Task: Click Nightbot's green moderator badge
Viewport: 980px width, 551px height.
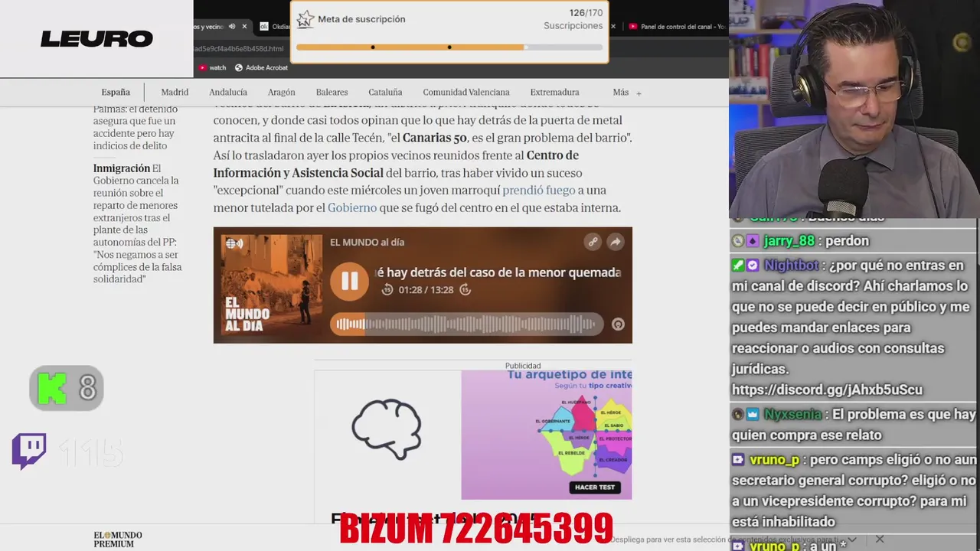Action: click(x=738, y=266)
